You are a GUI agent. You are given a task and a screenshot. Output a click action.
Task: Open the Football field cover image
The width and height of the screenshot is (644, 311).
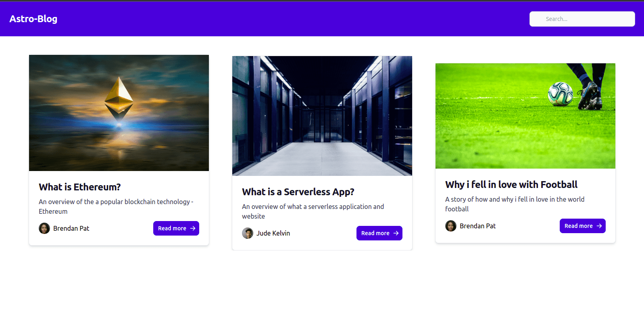click(525, 116)
